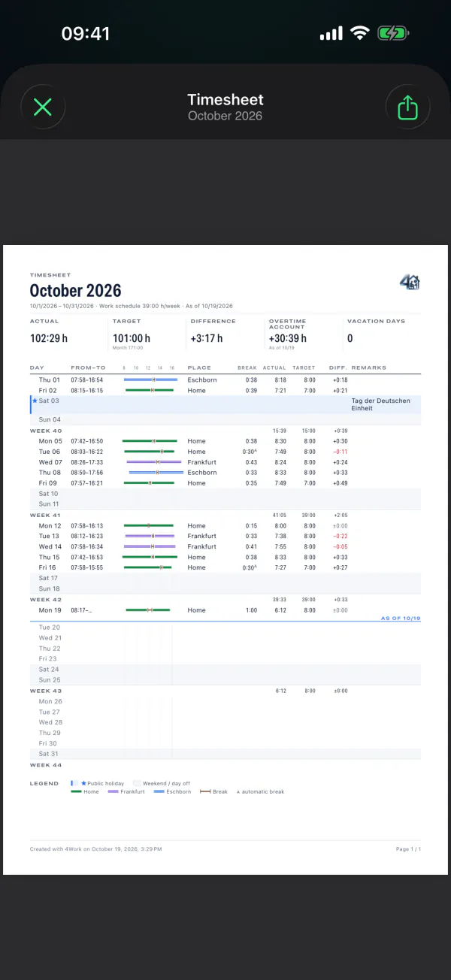Tap the Tag der Deutschen Einheit remark
The height and width of the screenshot is (980, 451).
pyautogui.click(x=381, y=404)
